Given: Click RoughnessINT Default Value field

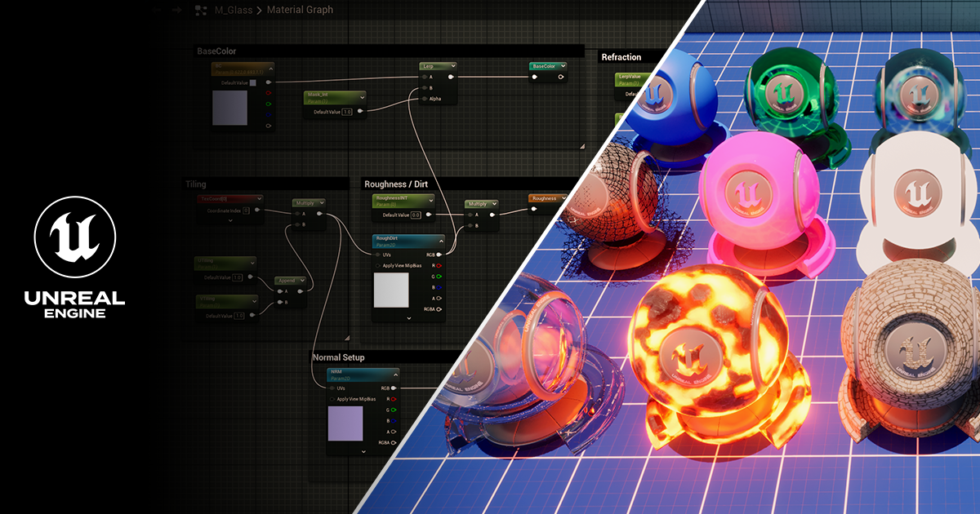Looking at the screenshot, I should [415, 215].
